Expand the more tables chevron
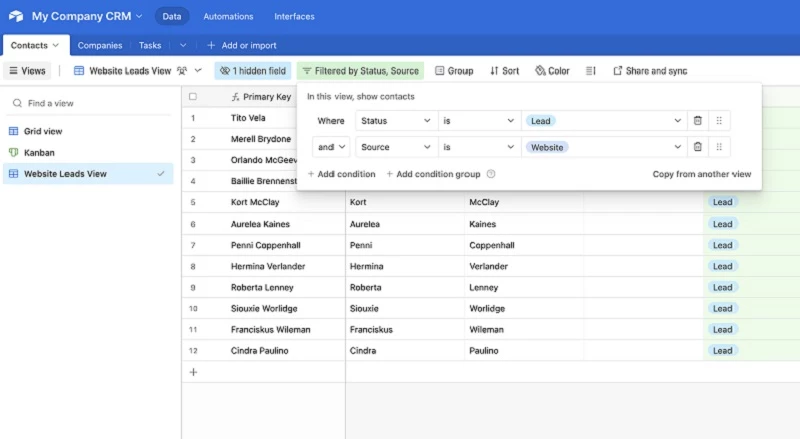Screen dimensions: 800x439 (183, 45)
